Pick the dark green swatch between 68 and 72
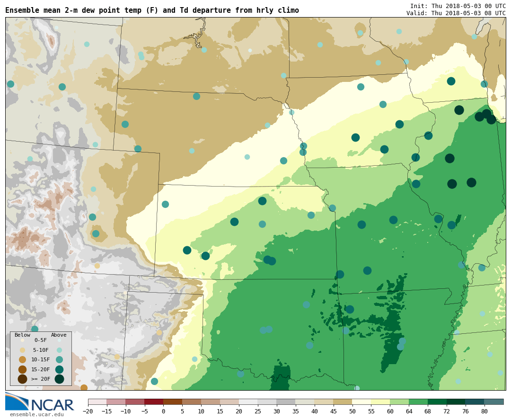This screenshot has width=511, height=420. click(437, 402)
